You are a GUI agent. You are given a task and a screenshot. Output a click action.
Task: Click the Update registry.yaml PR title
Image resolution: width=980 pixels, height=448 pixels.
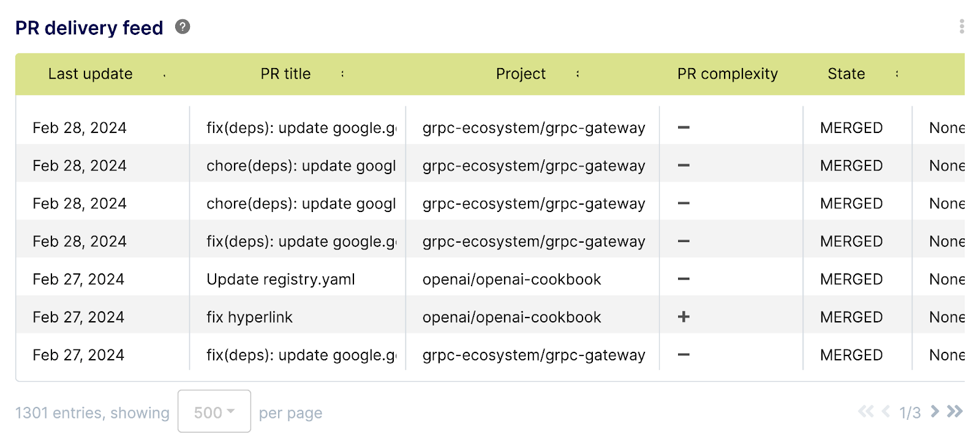[x=281, y=279]
